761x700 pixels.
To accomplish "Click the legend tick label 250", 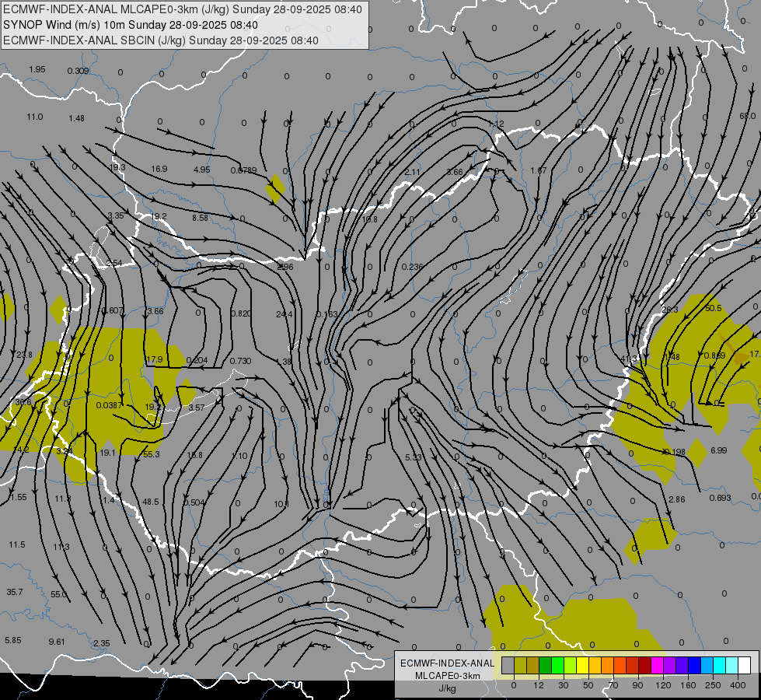I will coord(713,685).
